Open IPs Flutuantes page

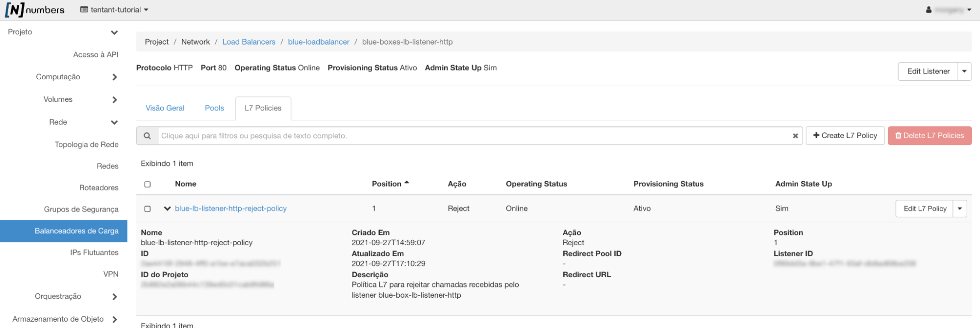[x=94, y=252]
